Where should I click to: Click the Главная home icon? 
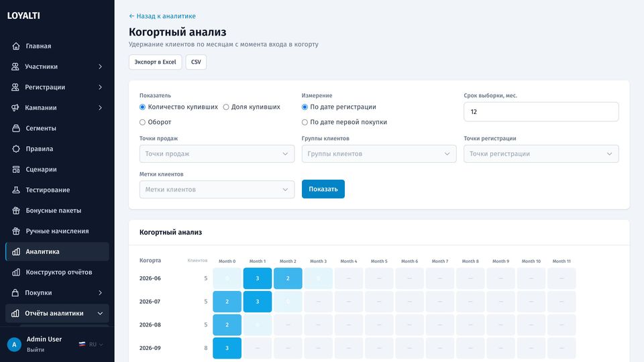pyautogui.click(x=16, y=46)
